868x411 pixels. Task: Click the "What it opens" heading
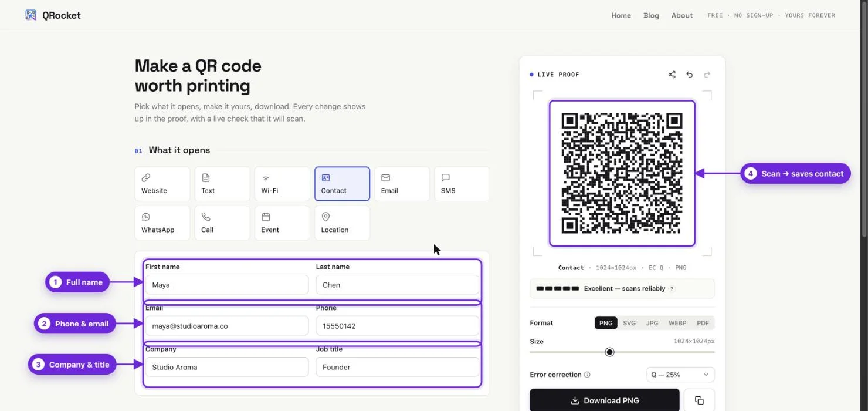[x=179, y=150]
